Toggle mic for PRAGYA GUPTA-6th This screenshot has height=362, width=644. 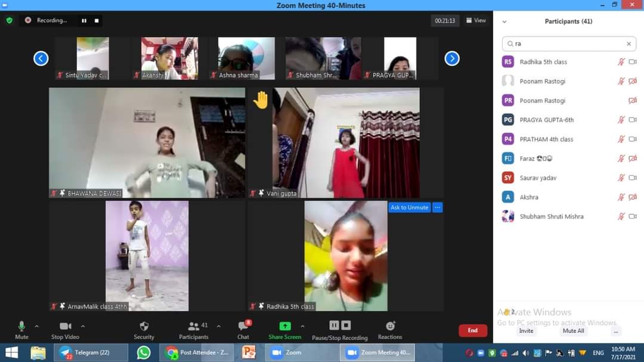click(x=621, y=119)
